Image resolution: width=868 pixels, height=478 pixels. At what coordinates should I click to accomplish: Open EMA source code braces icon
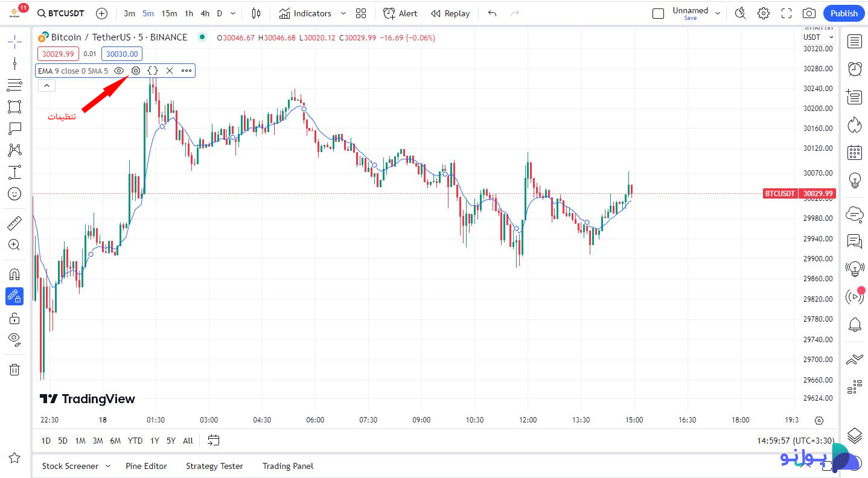153,71
